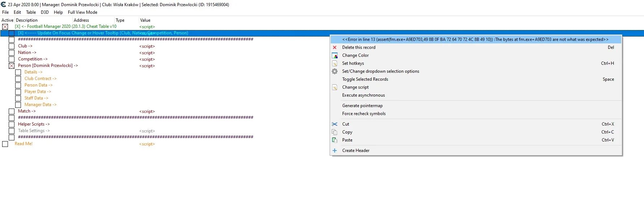
Task: Click the color palette icon beside Change Color
Action: tap(335, 55)
